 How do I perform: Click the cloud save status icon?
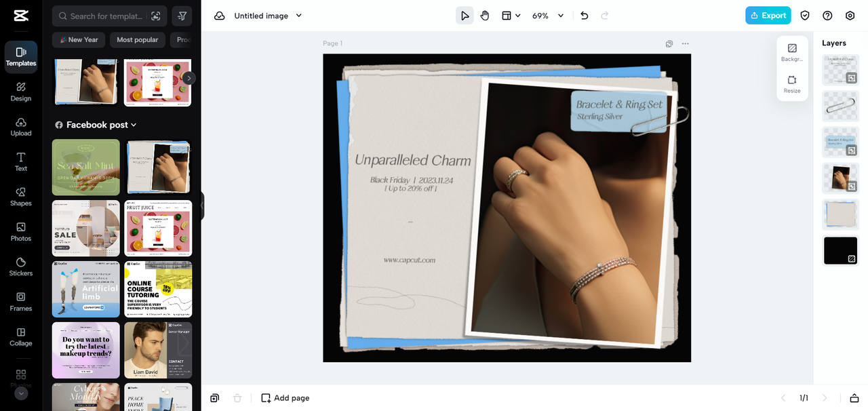coord(219,16)
